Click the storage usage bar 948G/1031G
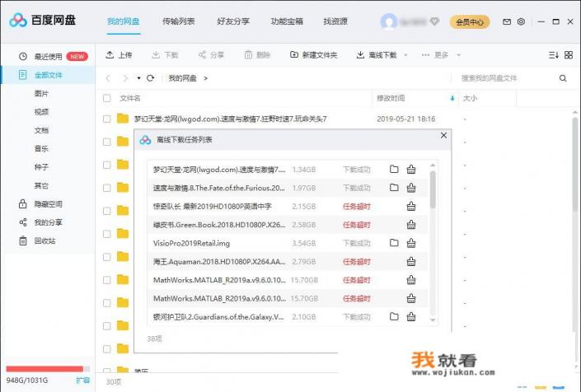This screenshot has width=581, height=392. tap(48, 369)
